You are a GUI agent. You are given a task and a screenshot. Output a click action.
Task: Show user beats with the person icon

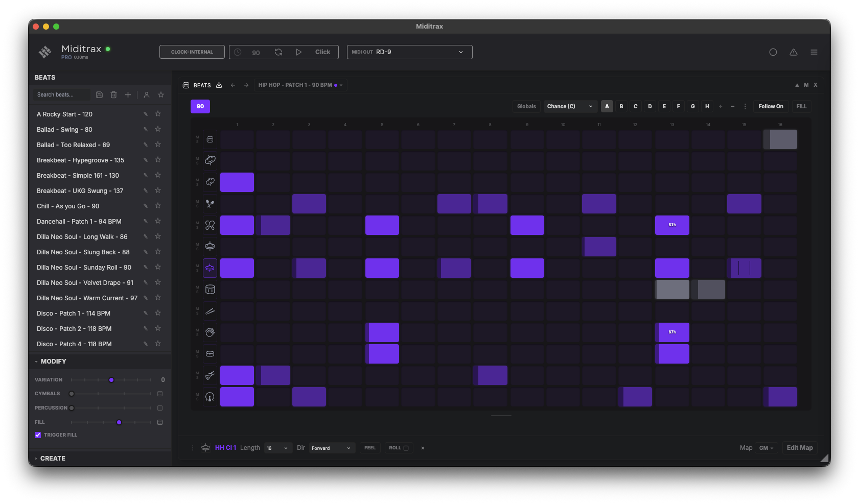[x=147, y=94]
